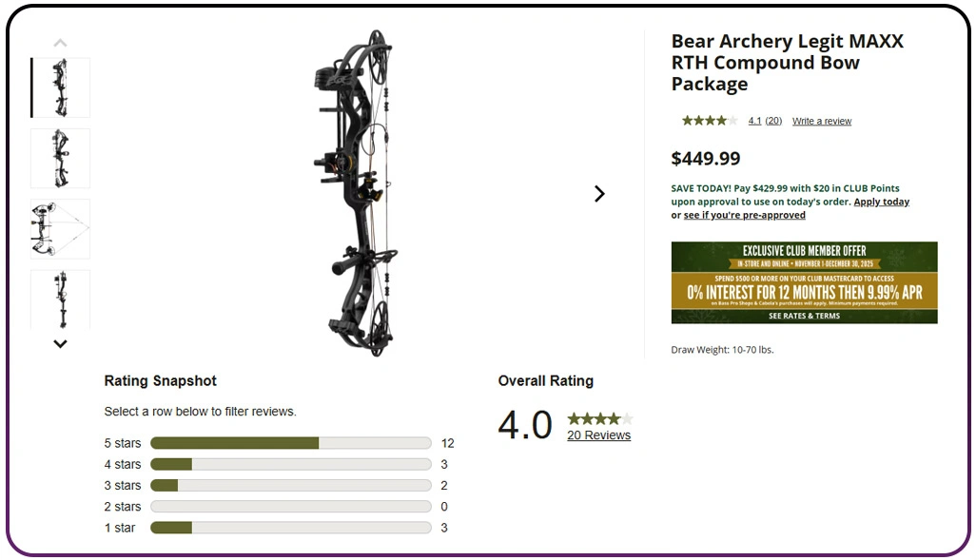Image resolution: width=976 pixels, height=560 pixels.
Task: Select the third bow thumbnail showing drawn bow
Action: (x=61, y=228)
